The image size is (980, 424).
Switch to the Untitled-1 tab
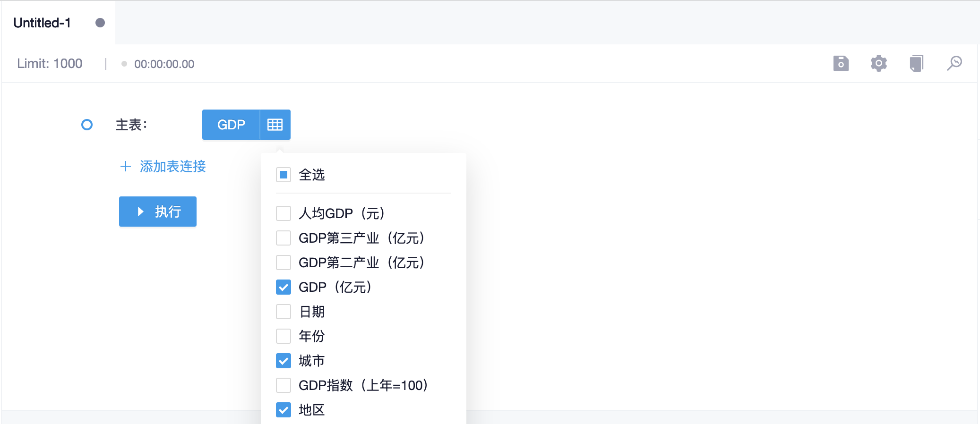pyautogui.click(x=43, y=23)
